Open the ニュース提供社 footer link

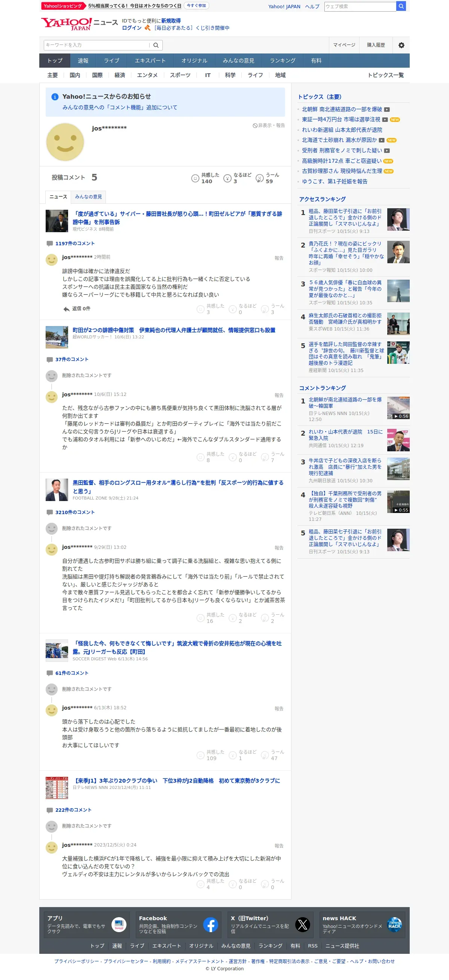[x=342, y=946]
